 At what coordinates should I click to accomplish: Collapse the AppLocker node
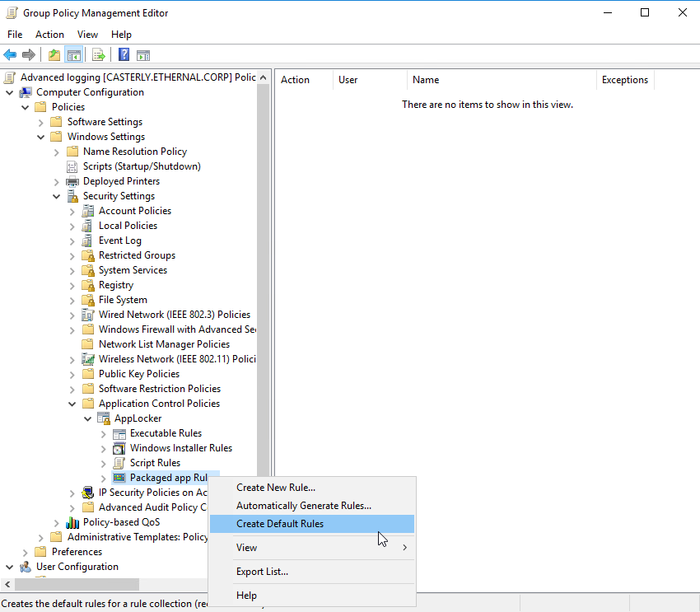point(87,418)
